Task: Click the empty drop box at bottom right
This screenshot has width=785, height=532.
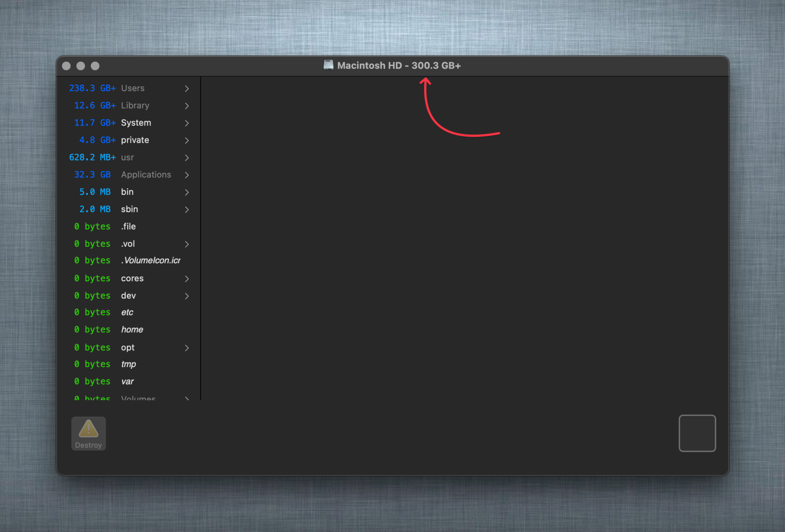Action: pyautogui.click(x=697, y=433)
